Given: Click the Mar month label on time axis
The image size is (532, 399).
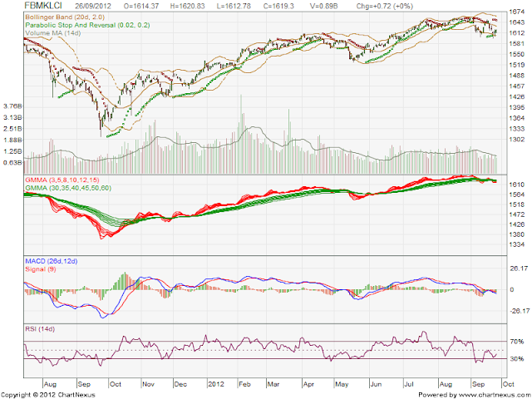Looking at the screenshot, I should coord(273,384).
